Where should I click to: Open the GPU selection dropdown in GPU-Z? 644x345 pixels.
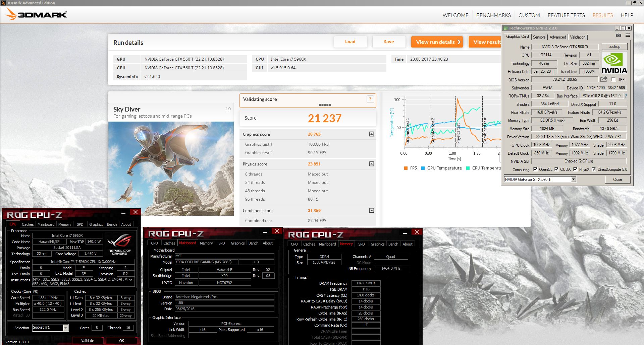click(x=573, y=180)
